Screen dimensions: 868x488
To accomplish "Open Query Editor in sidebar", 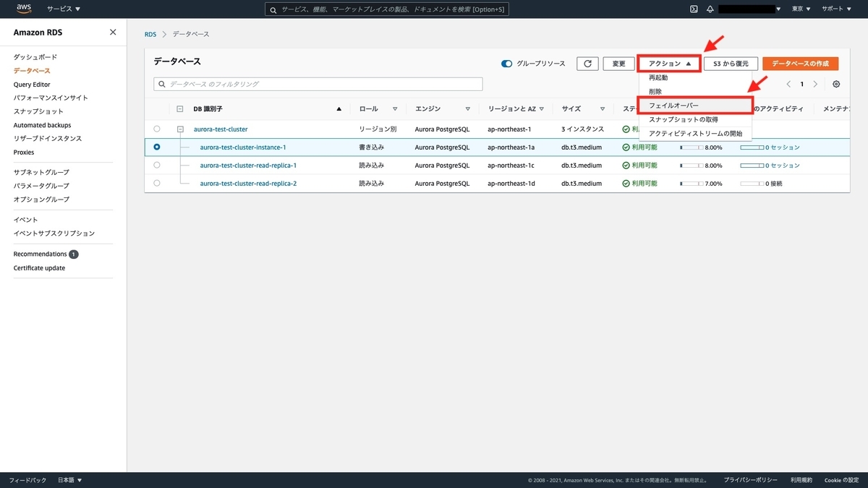I will pyautogui.click(x=32, y=85).
